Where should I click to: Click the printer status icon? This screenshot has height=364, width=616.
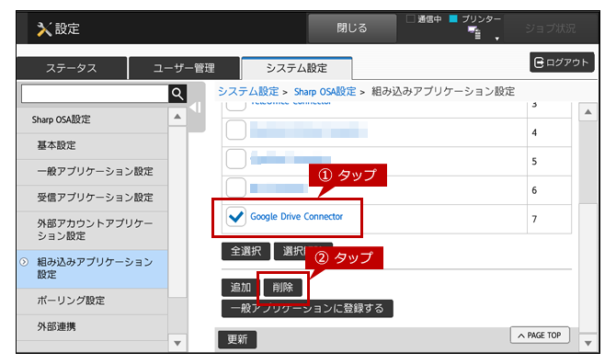tap(474, 32)
